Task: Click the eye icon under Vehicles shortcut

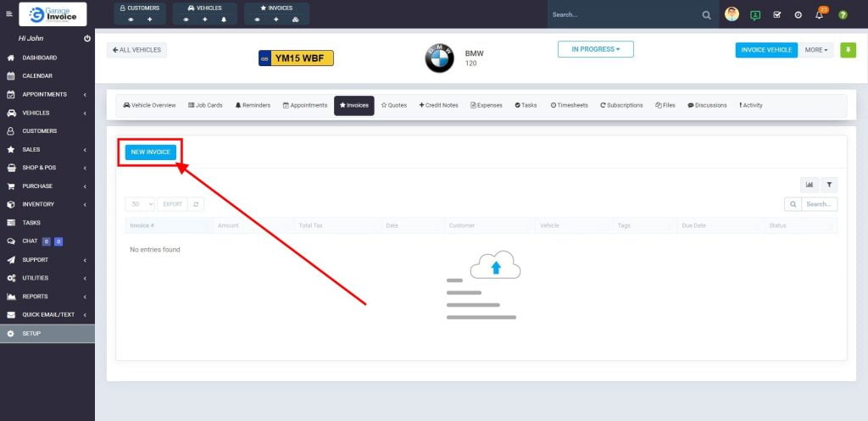Action: pos(187,19)
